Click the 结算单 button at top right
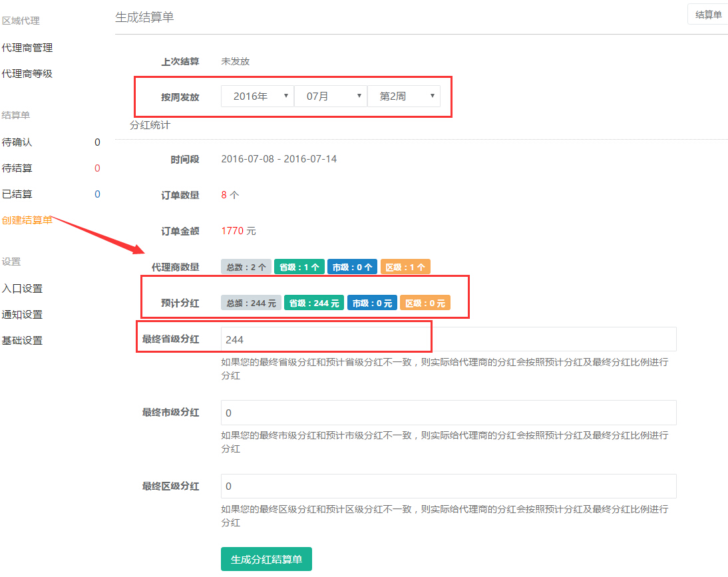Viewport: 728px width, 577px height. pos(708,15)
